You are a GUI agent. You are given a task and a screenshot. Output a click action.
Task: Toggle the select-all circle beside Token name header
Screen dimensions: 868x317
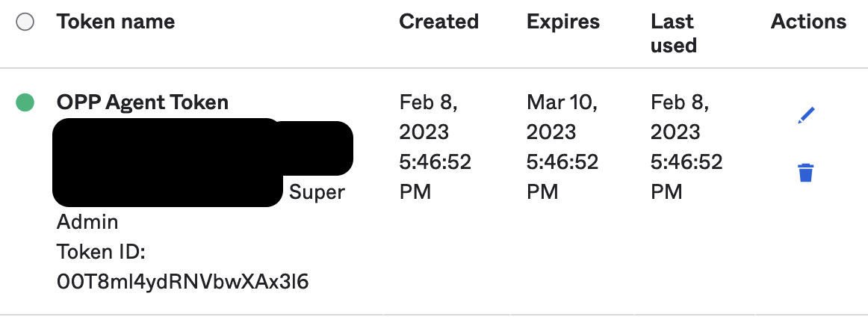point(25,22)
